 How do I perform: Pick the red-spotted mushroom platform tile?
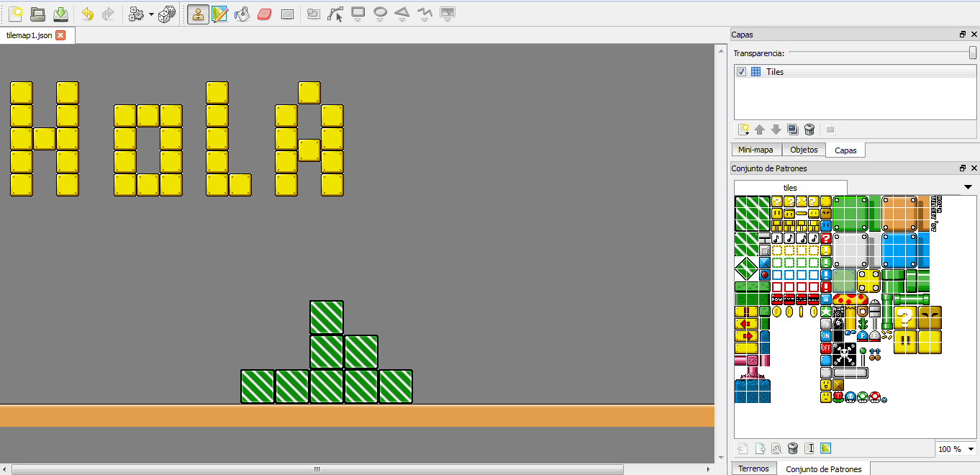click(850, 299)
